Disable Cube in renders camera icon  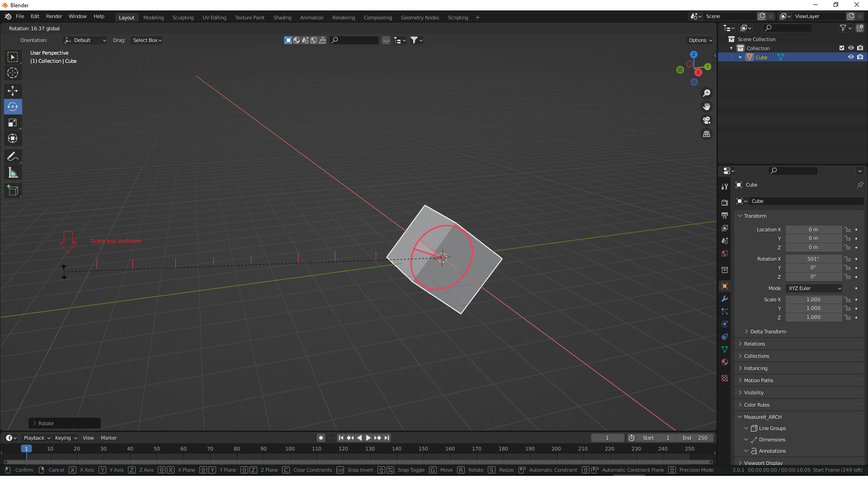[860, 57]
